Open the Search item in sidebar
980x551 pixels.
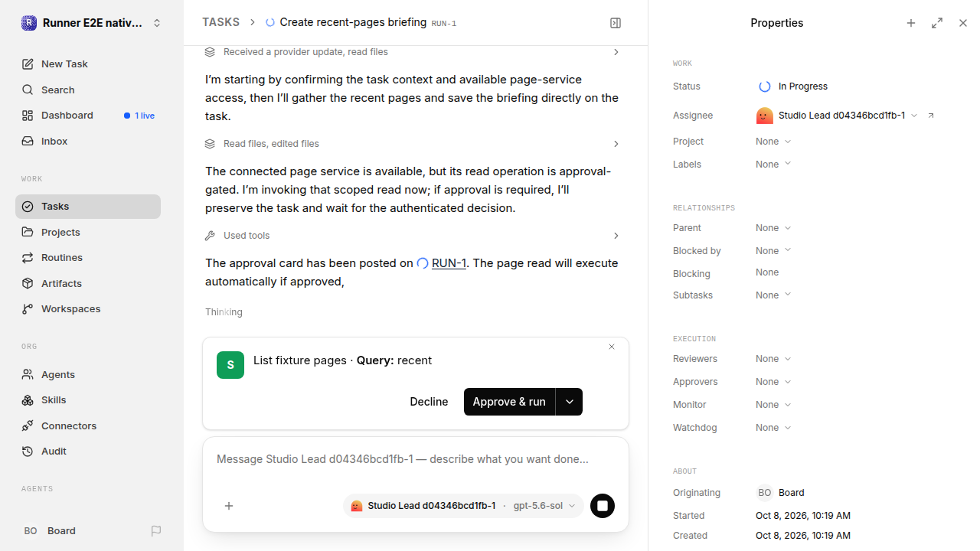coord(88,90)
